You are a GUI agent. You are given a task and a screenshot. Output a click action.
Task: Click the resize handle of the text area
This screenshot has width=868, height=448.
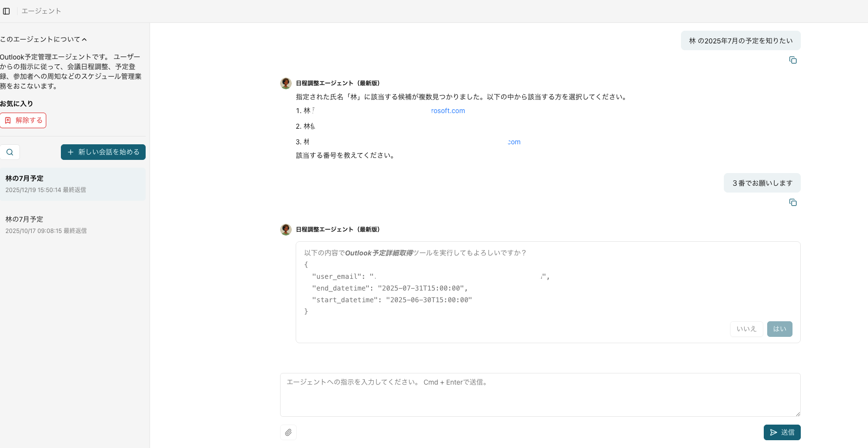click(797, 414)
